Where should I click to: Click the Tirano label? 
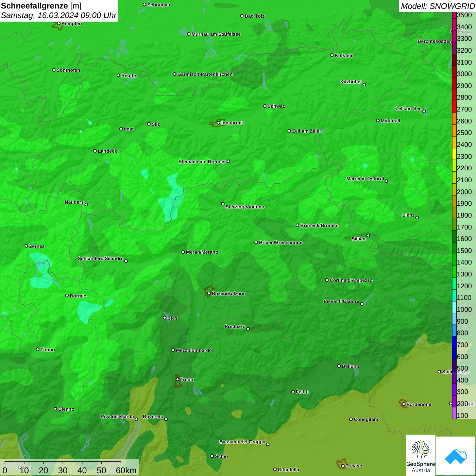coord(48,350)
